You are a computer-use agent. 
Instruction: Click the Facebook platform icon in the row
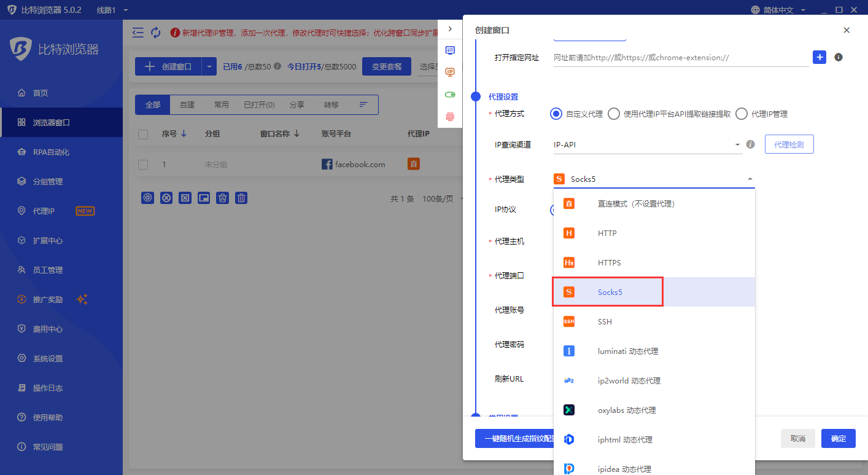coord(326,164)
